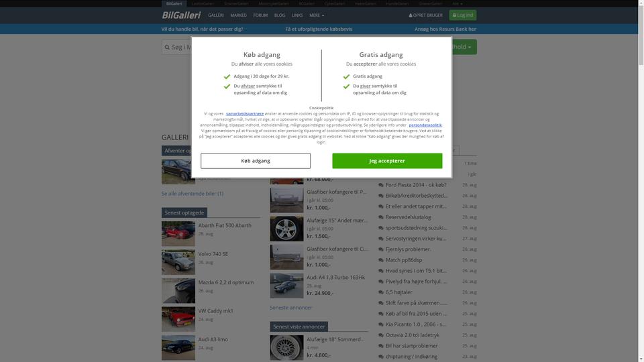Open 'Se alle afventende biler (1)' link
Viewport: 644px width, 362px height.
pyautogui.click(x=193, y=193)
